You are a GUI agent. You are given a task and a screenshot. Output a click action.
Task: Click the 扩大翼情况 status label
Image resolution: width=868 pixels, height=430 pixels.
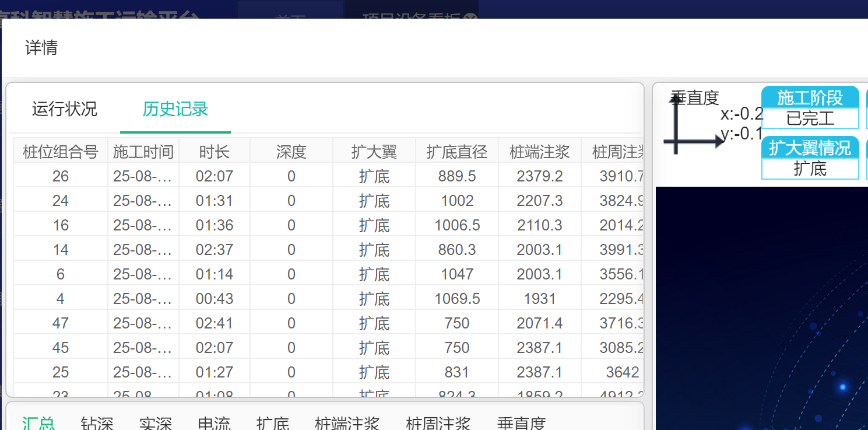[x=810, y=148]
